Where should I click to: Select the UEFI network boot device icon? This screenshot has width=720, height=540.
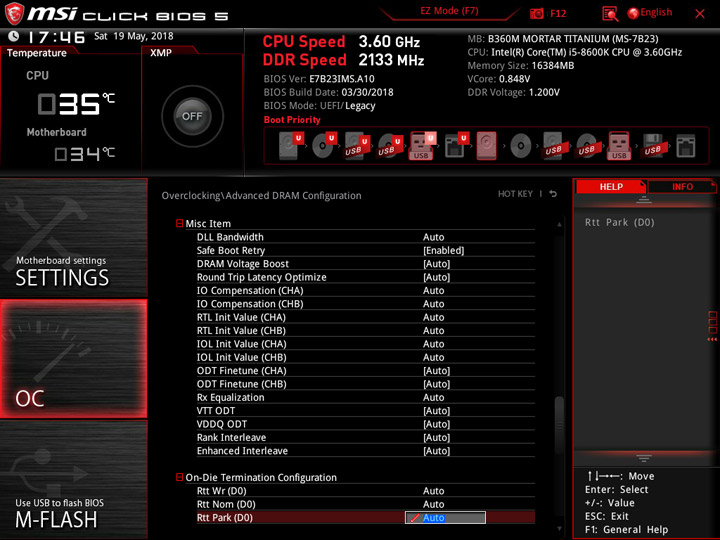point(456,146)
